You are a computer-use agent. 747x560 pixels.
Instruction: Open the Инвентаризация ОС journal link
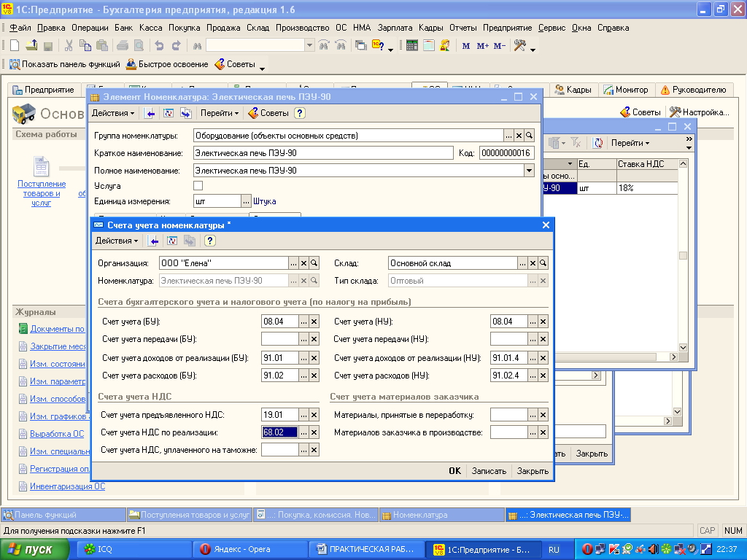point(67,486)
